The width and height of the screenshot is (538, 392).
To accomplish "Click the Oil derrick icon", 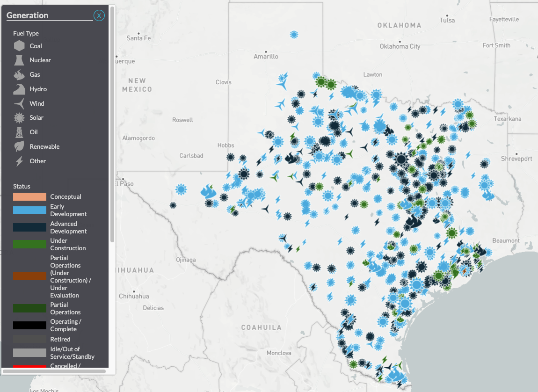I will point(20,132).
